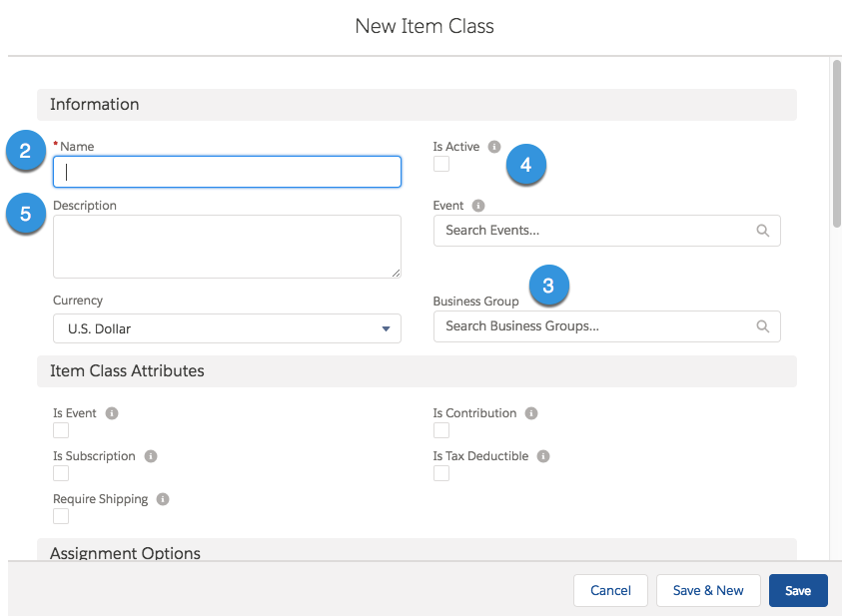Viewport: 842px width, 616px height.
Task: Click the search magnifier in Search Events field
Action: (x=762, y=231)
